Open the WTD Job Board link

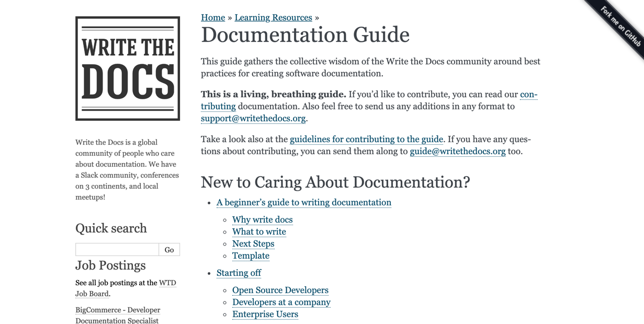coord(126,288)
